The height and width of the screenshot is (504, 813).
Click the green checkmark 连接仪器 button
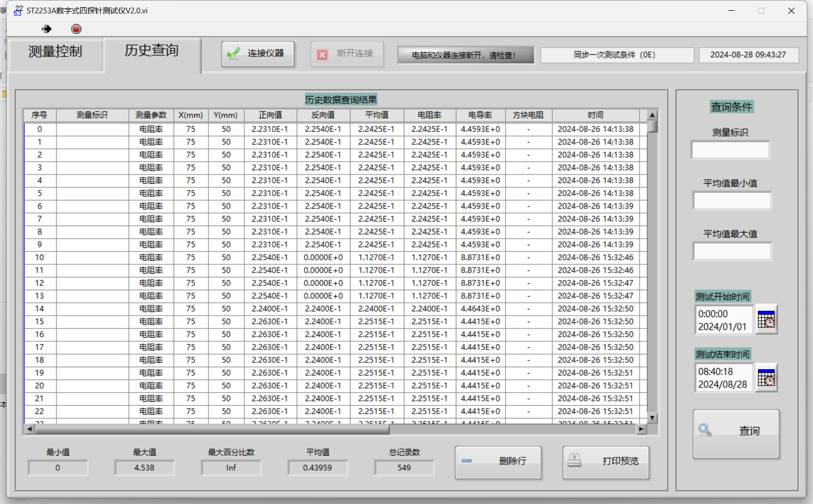click(x=258, y=53)
